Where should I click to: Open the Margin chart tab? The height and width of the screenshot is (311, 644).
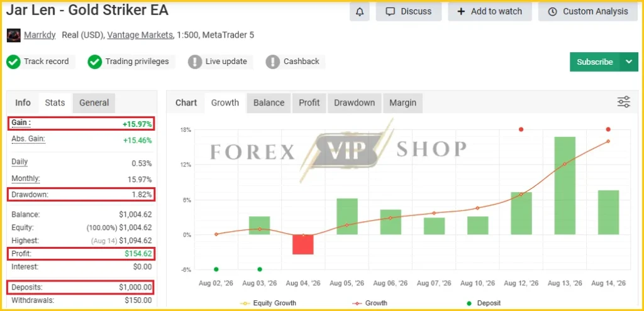pos(402,102)
